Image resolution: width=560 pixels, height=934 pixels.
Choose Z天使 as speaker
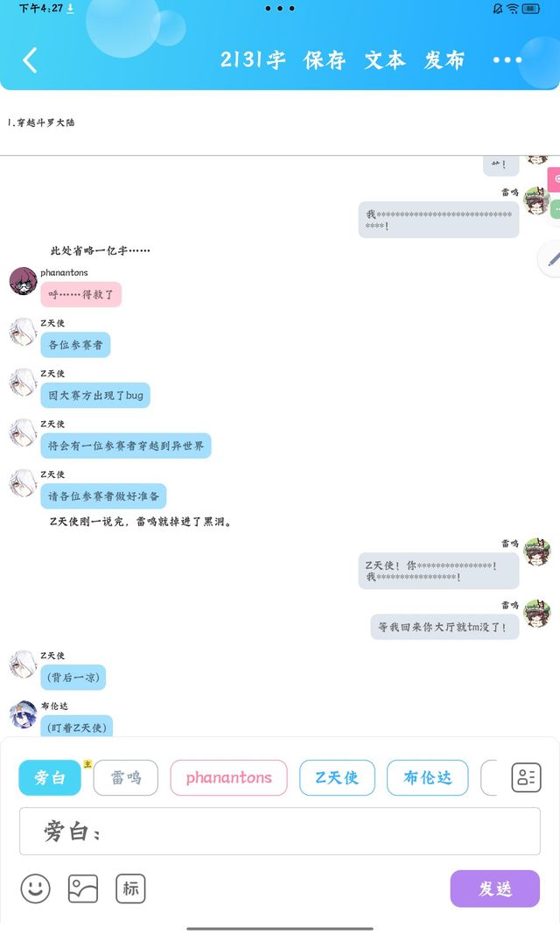pos(337,777)
